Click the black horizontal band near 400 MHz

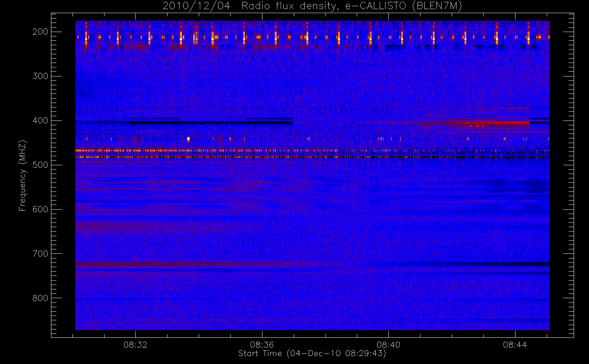(211, 123)
